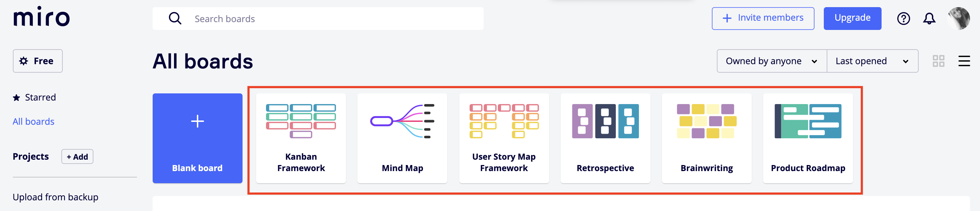Click the search magnifier icon
The width and height of the screenshot is (980, 211).
175,18
